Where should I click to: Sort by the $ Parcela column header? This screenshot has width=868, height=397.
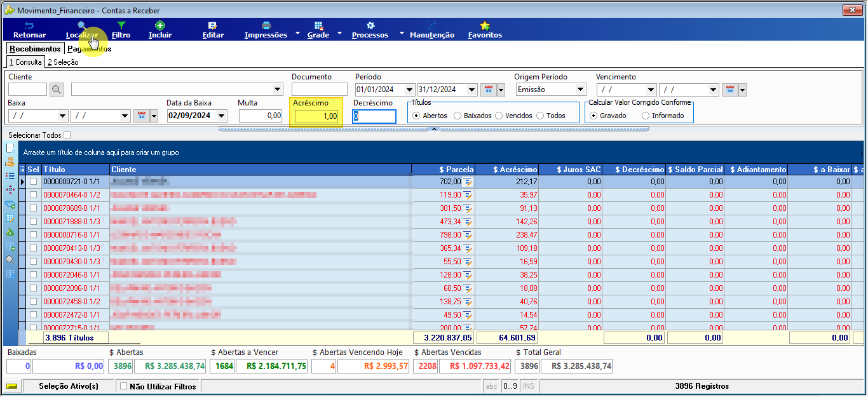444,170
